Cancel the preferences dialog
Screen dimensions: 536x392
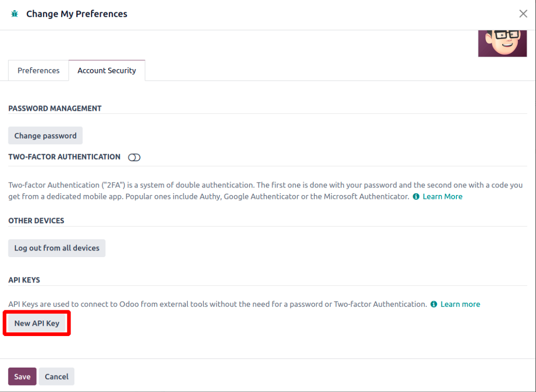(56, 376)
